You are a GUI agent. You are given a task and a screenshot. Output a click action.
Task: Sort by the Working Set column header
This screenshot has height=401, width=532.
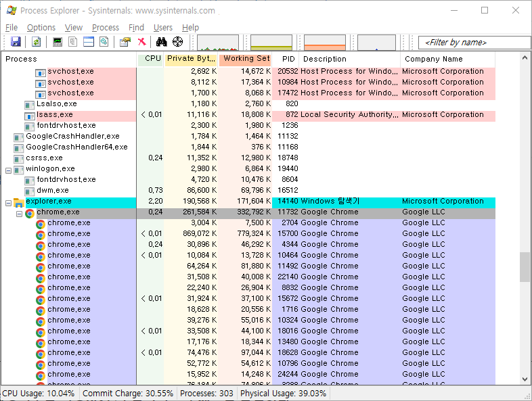(x=245, y=59)
